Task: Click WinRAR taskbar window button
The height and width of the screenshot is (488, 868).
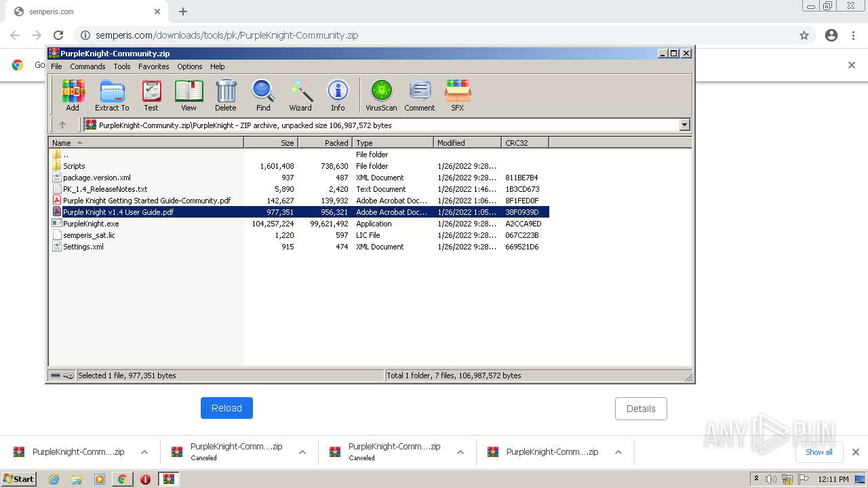Action: [168, 479]
